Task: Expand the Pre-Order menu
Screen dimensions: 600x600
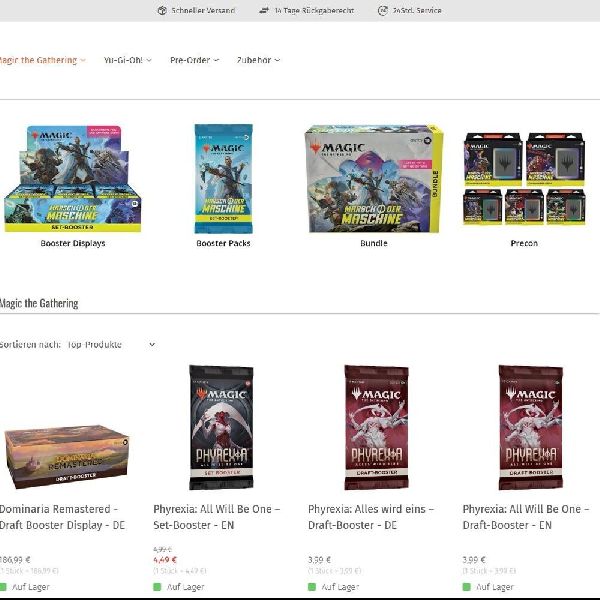Action: click(194, 60)
